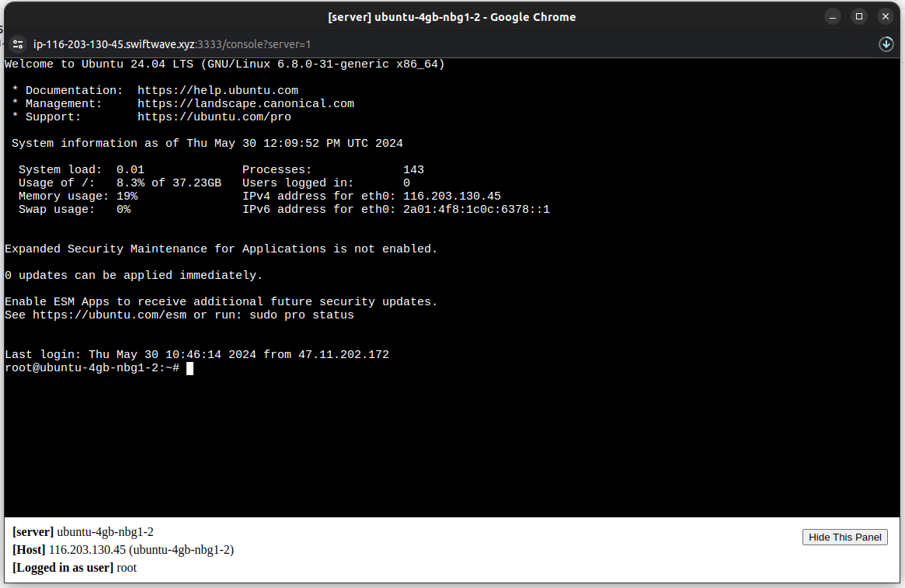
Task: Click the terminal cursor at the root prompt
Action: tap(190, 368)
